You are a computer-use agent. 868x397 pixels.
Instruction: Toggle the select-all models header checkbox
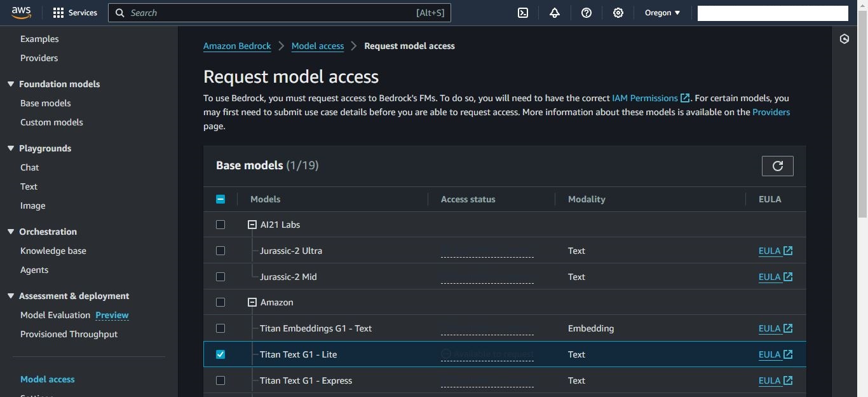(x=220, y=199)
